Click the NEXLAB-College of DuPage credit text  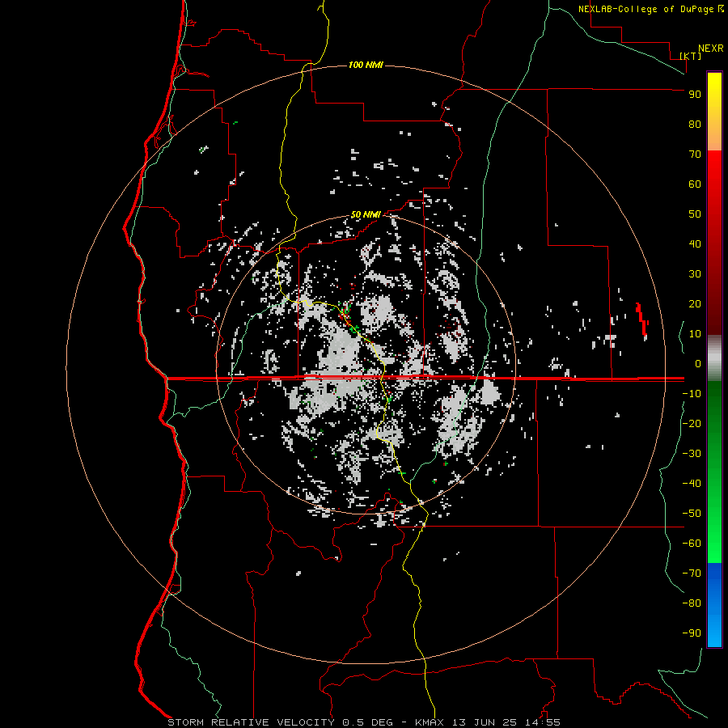coord(651,9)
